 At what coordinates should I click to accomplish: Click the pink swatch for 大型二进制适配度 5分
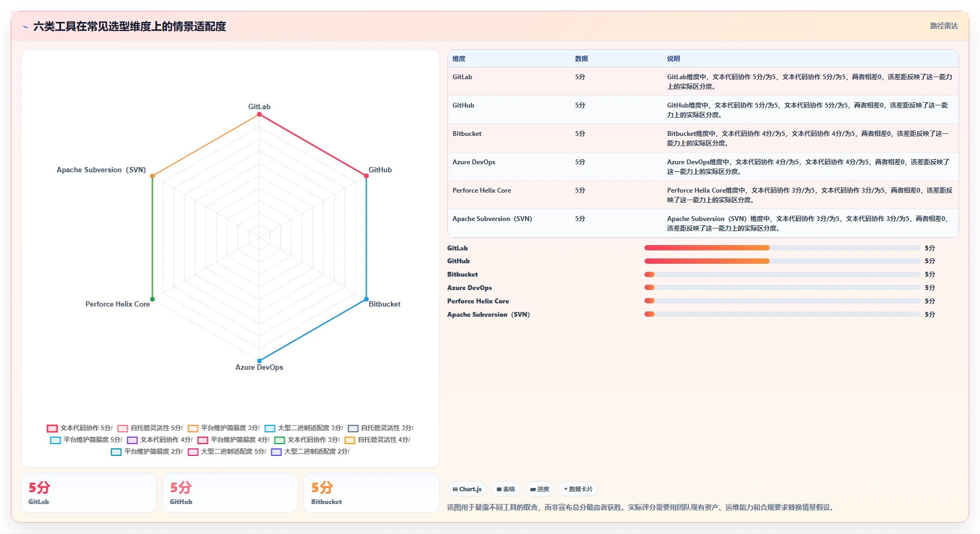coord(193,452)
